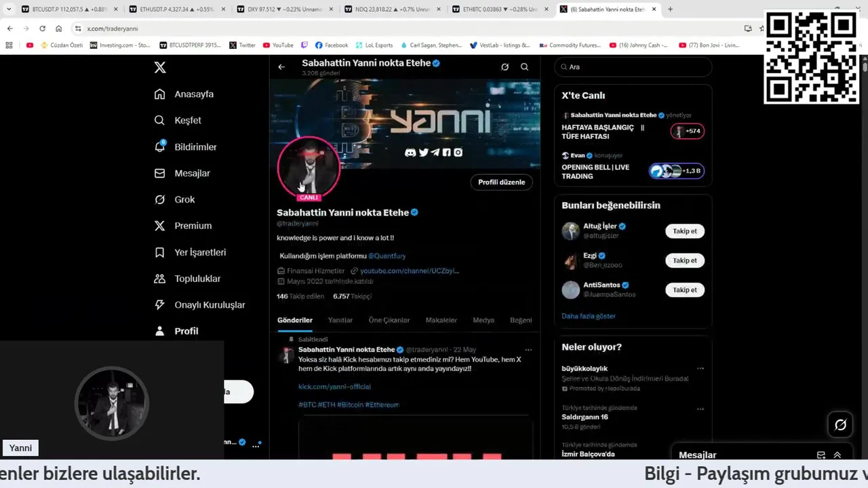
Task: Click the Topluluklar people icon
Action: (159, 279)
